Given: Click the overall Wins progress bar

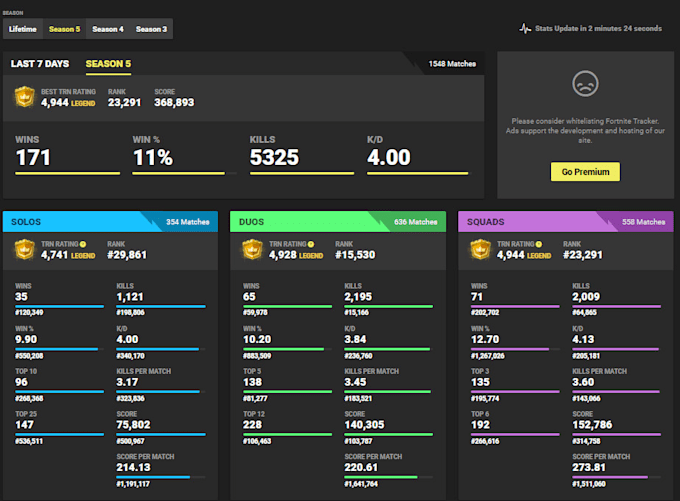Looking at the screenshot, I should pyautogui.click(x=68, y=174).
